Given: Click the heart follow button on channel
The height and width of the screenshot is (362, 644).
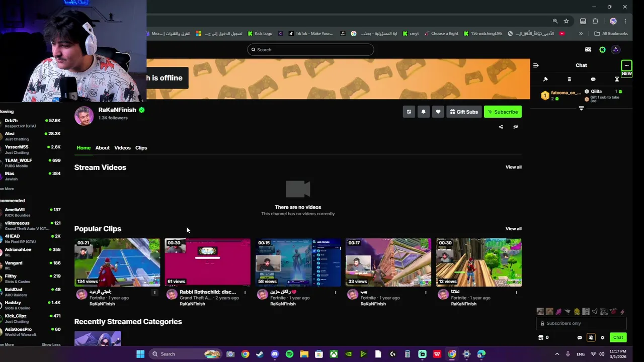Looking at the screenshot, I should point(438,112).
